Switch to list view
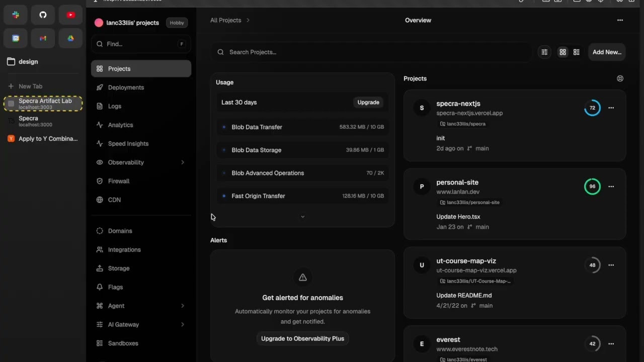The image size is (644, 362). click(577, 52)
